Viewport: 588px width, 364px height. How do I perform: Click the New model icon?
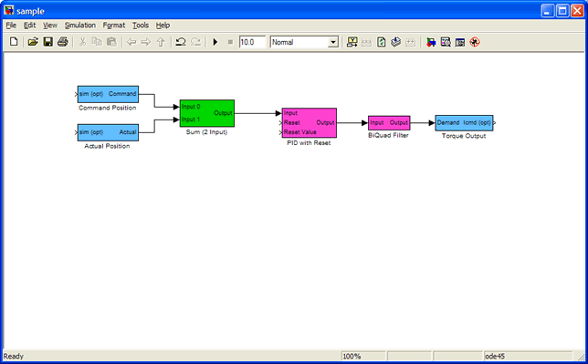tap(14, 42)
